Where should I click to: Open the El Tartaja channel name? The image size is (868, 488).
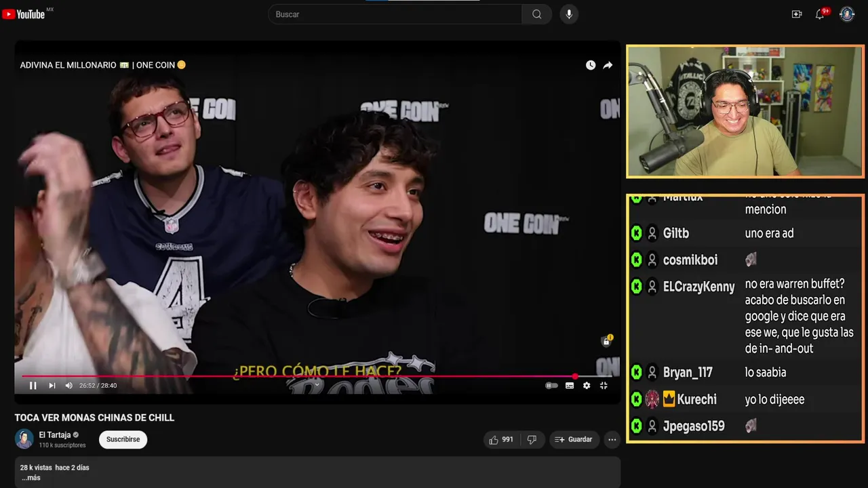pos(55,435)
